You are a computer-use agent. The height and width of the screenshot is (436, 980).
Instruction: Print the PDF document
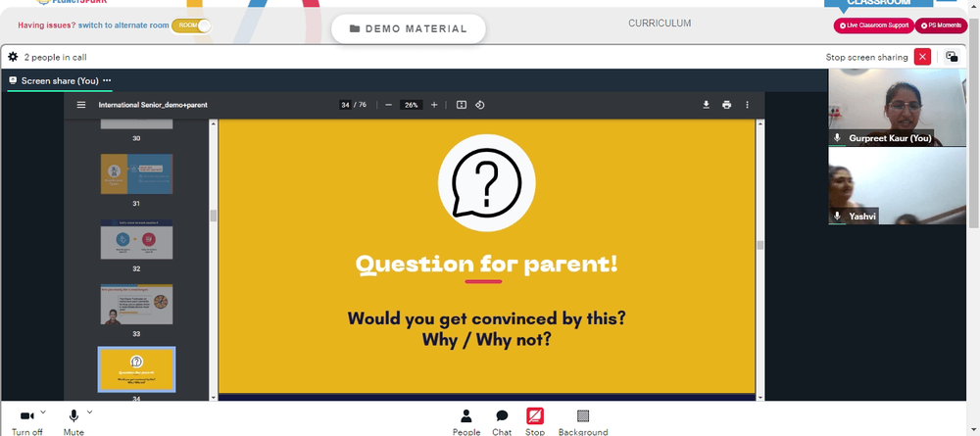pyautogui.click(x=726, y=105)
